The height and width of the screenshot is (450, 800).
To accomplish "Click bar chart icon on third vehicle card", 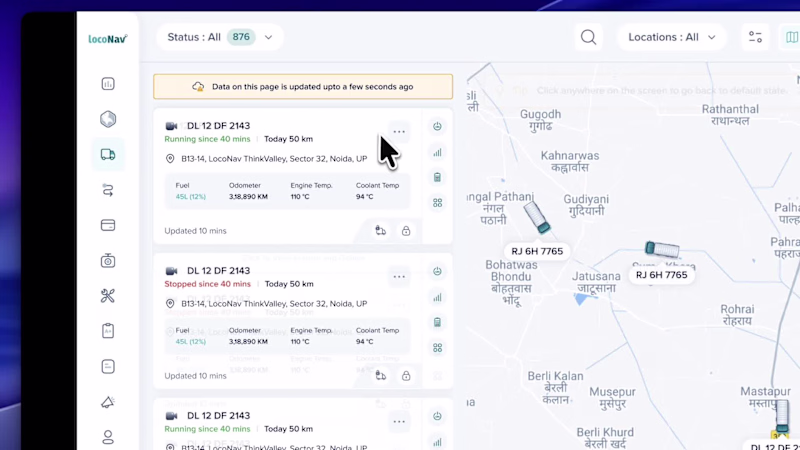I will (x=437, y=442).
